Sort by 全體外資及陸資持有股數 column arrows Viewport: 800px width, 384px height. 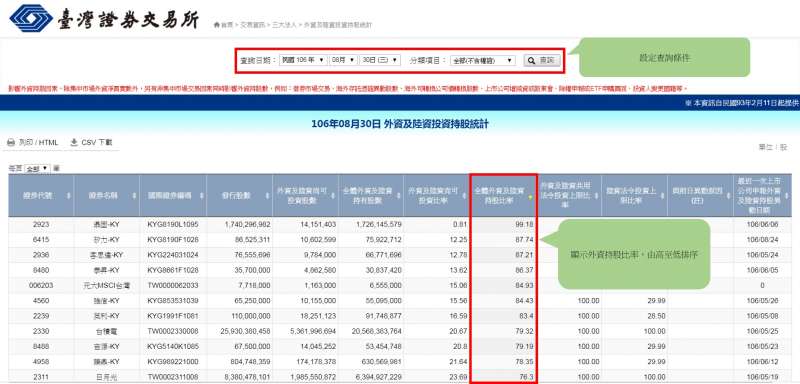point(398,196)
